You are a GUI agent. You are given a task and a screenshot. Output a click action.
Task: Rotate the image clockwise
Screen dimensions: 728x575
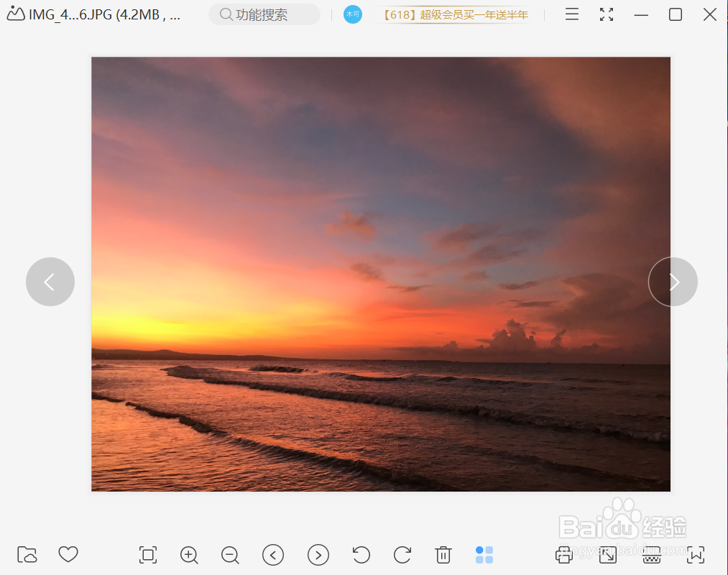point(402,555)
